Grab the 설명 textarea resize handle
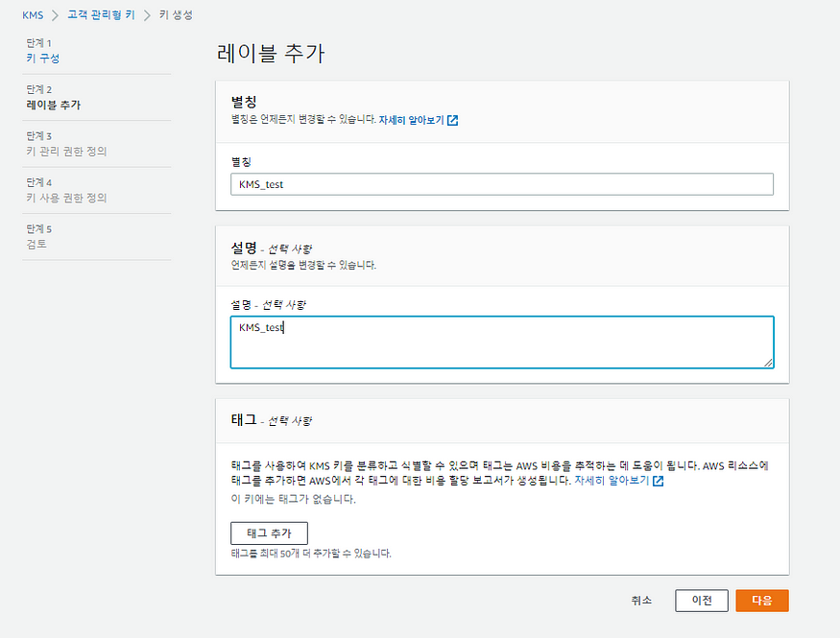This screenshot has height=638, width=840. 768,363
